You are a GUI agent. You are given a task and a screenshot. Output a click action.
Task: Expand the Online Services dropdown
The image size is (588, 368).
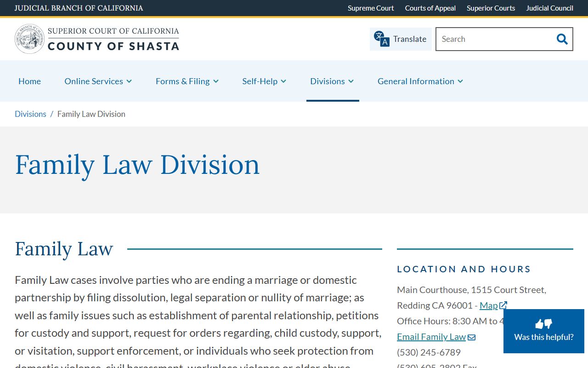coord(98,81)
